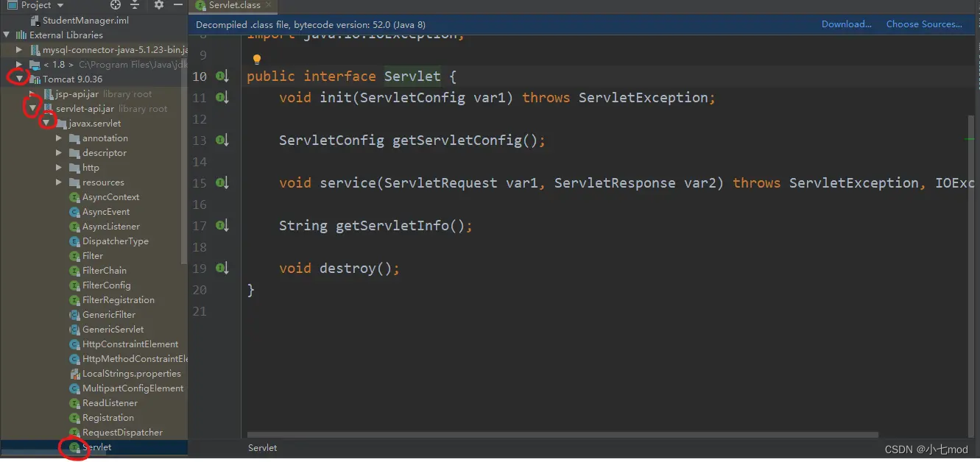This screenshot has height=462, width=980.
Task: Expand the annotation package
Action: [60, 138]
